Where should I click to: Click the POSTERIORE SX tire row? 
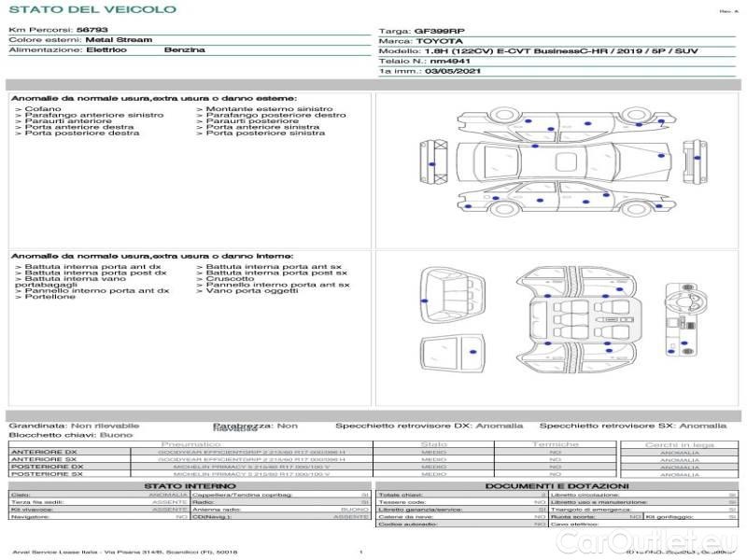(314, 474)
